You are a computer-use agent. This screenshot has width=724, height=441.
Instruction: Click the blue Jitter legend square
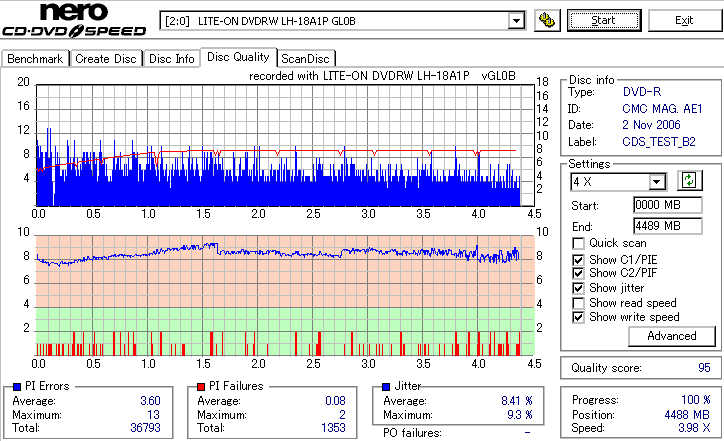[x=386, y=387]
